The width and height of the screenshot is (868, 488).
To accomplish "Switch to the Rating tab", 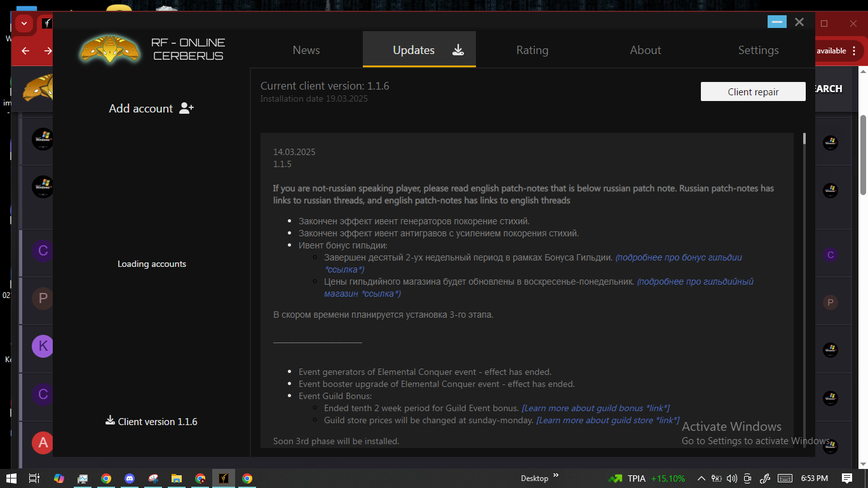I will pos(532,50).
